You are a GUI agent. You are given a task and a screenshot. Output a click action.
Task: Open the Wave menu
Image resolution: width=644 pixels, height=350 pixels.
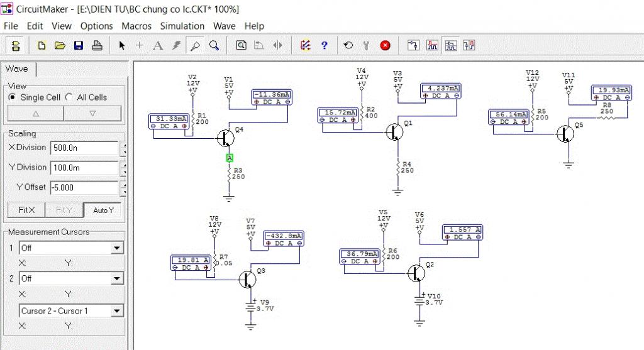click(x=225, y=26)
